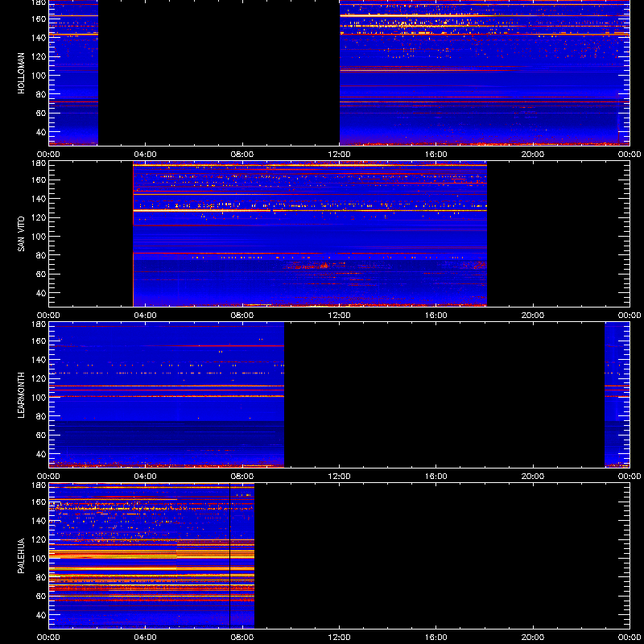Screen dimensions: 644x644
Task: Click the 20:00 label under PALEHUA plot
Action: point(533,638)
